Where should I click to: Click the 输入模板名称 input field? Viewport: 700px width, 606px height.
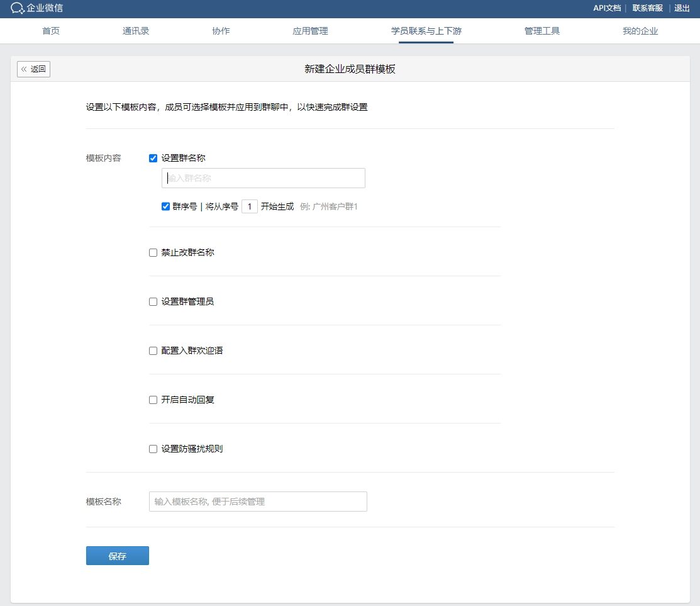tap(258, 502)
